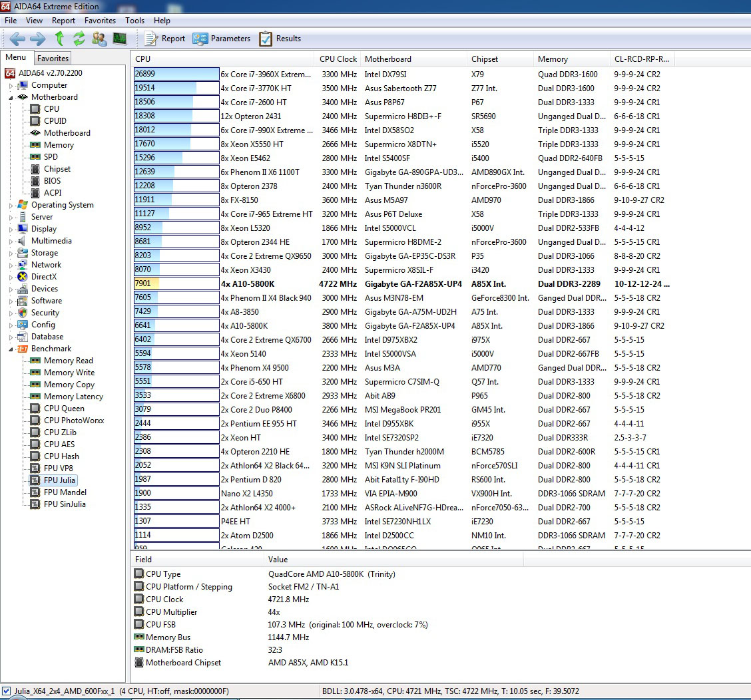The height and width of the screenshot is (700, 751).
Task: Open the users icon in toolbar
Action: click(x=99, y=39)
